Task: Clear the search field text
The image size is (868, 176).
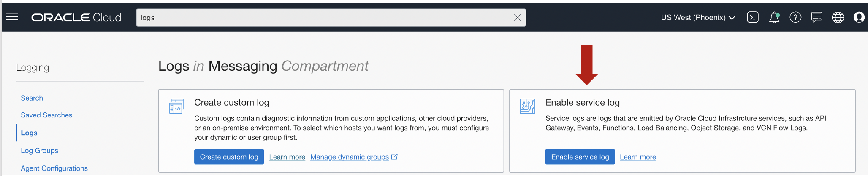Action: tap(517, 18)
